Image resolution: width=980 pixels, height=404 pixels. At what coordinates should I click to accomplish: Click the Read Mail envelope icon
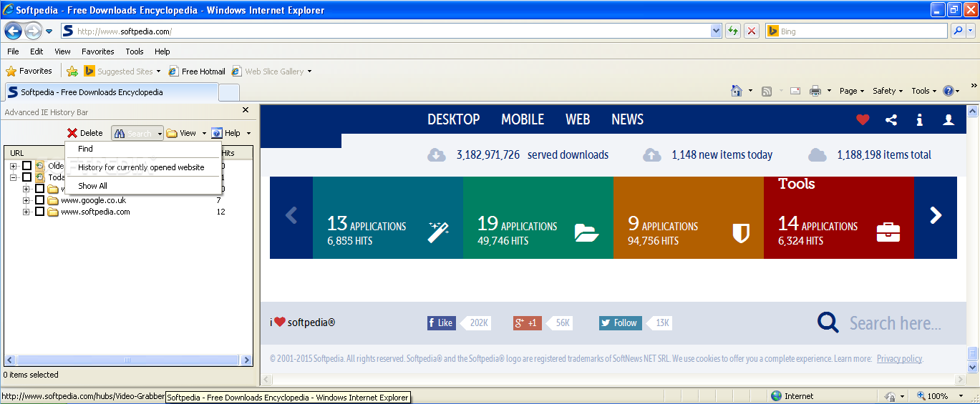point(795,91)
